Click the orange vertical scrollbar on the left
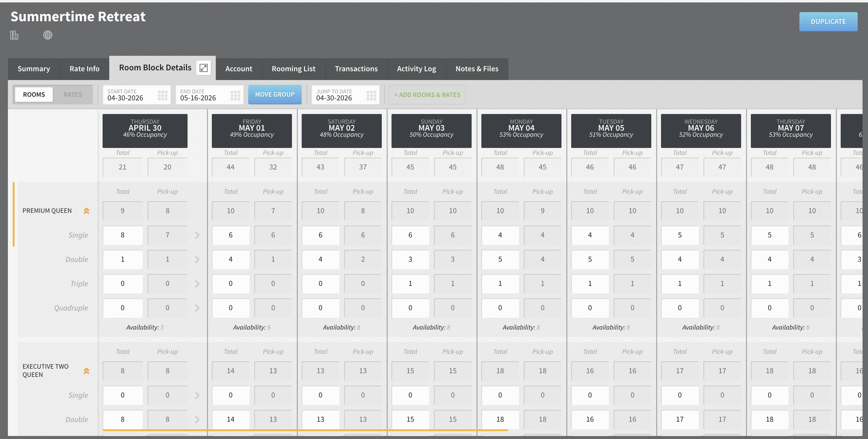The height and width of the screenshot is (439, 868). (x=13, y=214)
